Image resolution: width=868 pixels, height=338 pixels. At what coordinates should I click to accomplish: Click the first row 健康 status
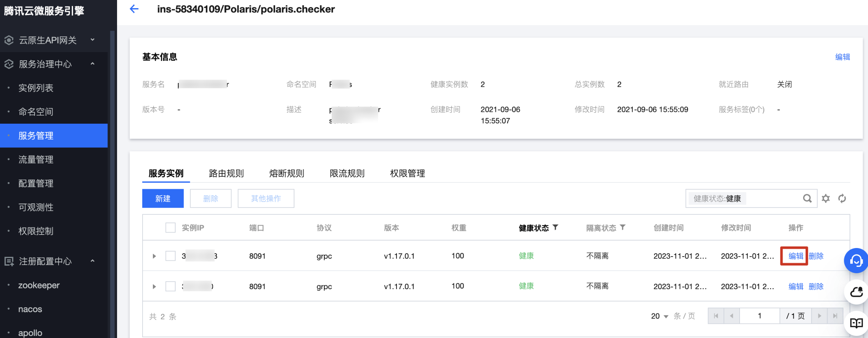526,256
